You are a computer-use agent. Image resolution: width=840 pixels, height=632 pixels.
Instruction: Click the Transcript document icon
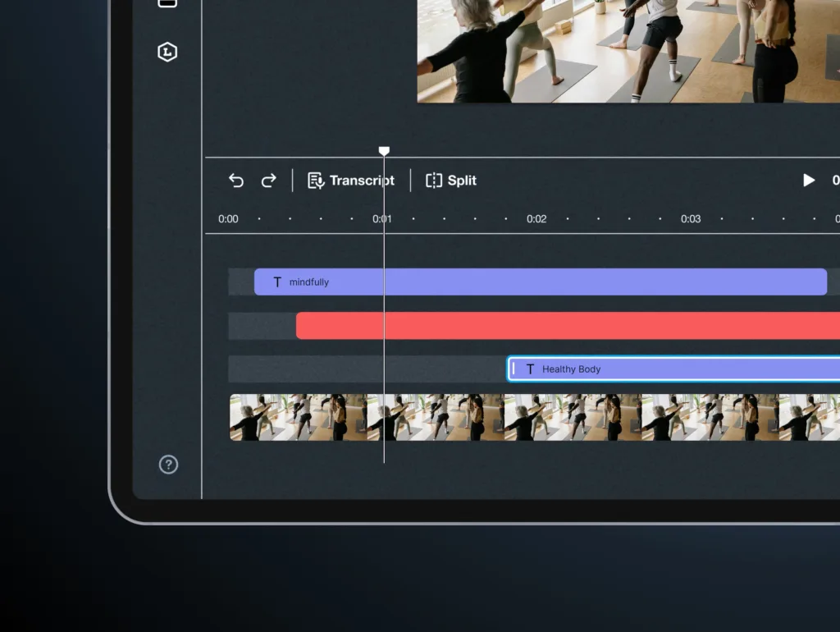pos(316,181)
